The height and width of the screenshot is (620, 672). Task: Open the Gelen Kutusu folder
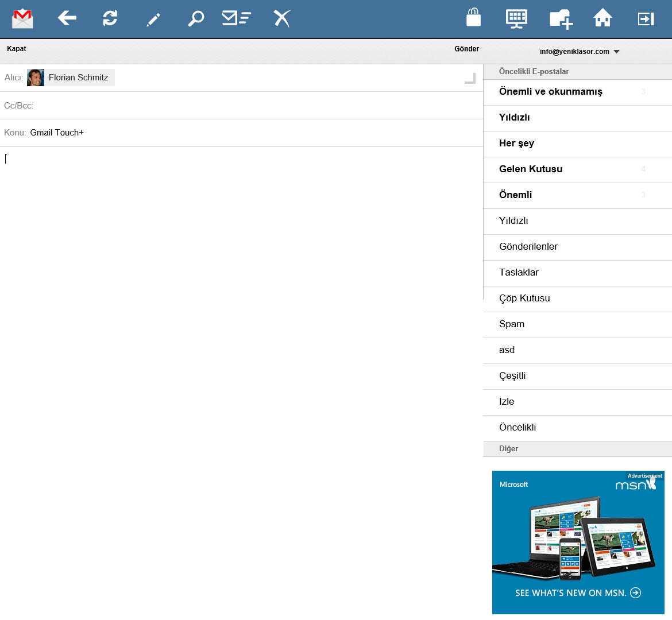531,169
